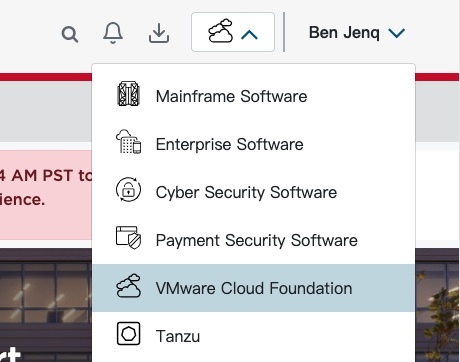Screen dimensions: 460x362
Task: Click the VMware Cloud Foundation cloud icon
Action: (129, 286)
